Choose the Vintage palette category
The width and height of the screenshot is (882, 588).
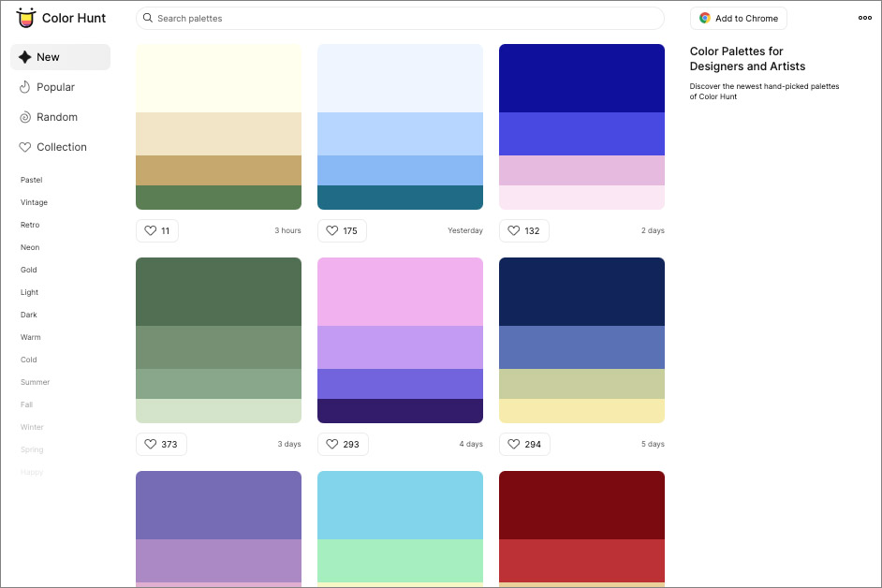coord(34,202)
